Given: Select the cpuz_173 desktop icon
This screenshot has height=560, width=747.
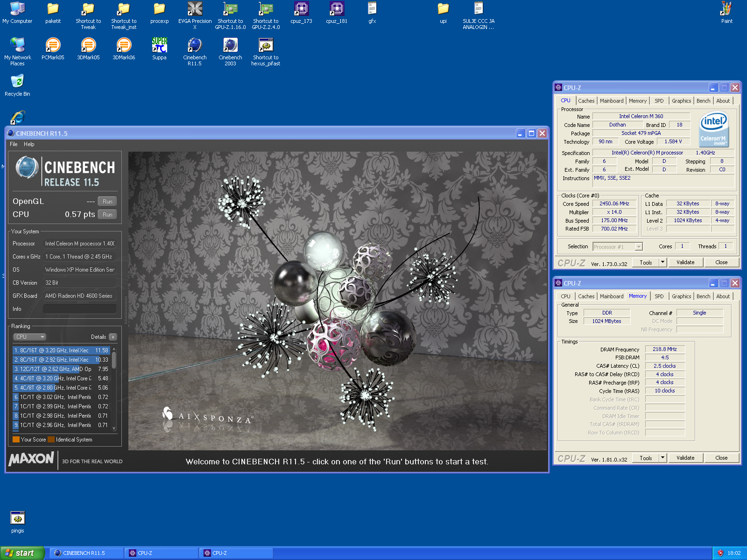Looking at the screenshot, I should tap(301, 13).
